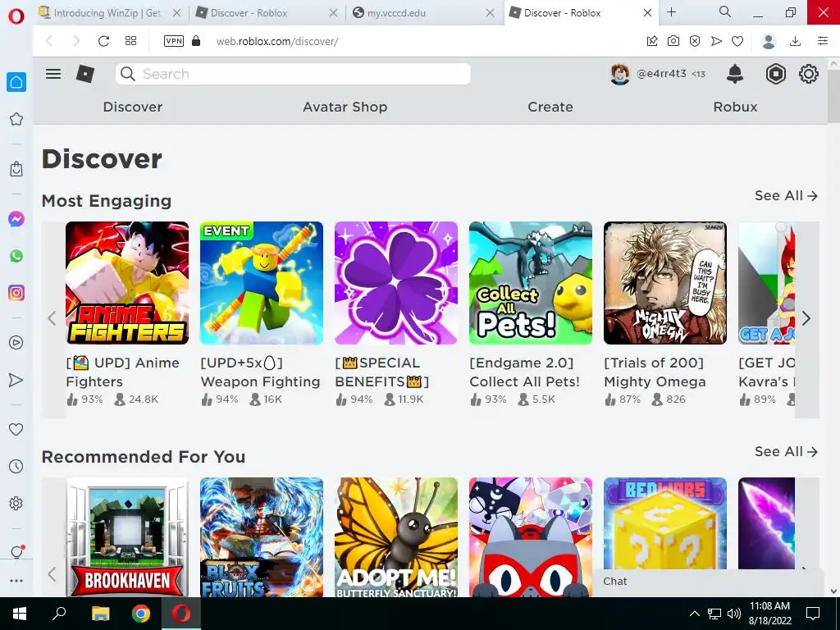Open Avatar Shop navigation item
This screenshot has width=840, height=630.
345,107
